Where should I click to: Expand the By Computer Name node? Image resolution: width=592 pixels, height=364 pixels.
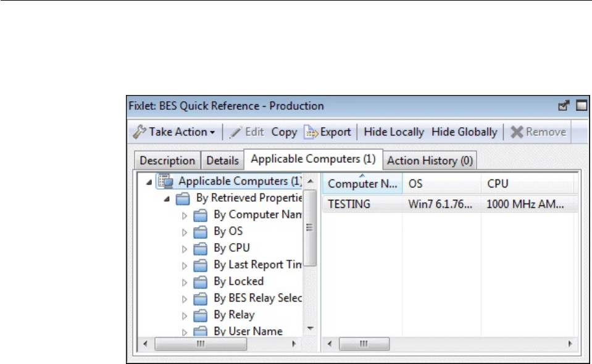pos(185,216)
